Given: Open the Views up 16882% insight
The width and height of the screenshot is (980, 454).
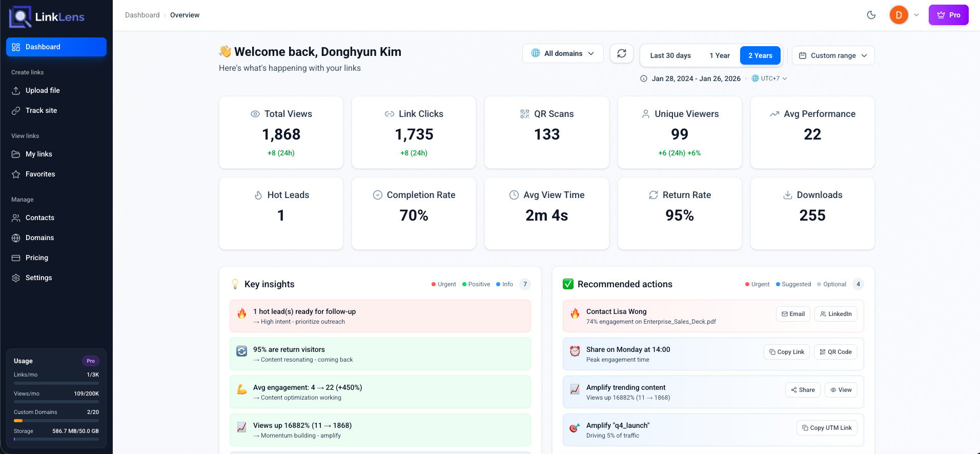Looking at the screenshot, I should 380,430.
